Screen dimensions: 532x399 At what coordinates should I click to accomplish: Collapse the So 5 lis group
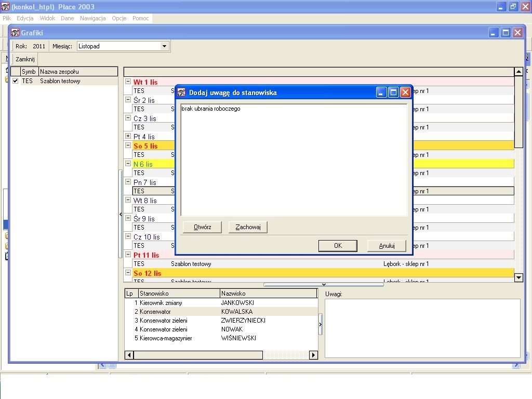(128, 145)
